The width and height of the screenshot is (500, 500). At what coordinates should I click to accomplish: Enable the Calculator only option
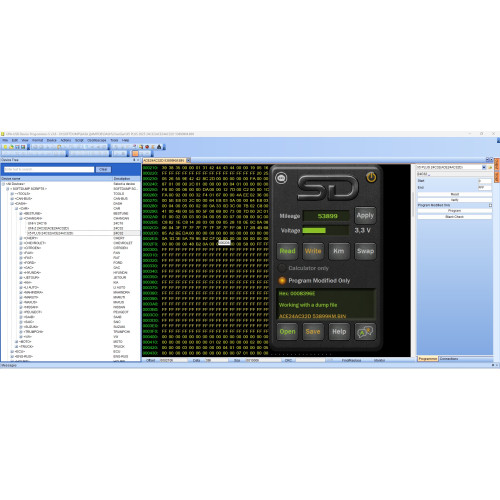[282, 268]
